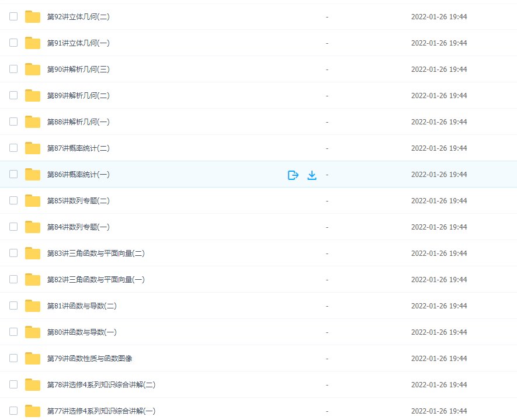This screenshot has width=517, height=420.
Task: Click folder icon of 第90讲解析几何(三)
Action: (33, 70)
